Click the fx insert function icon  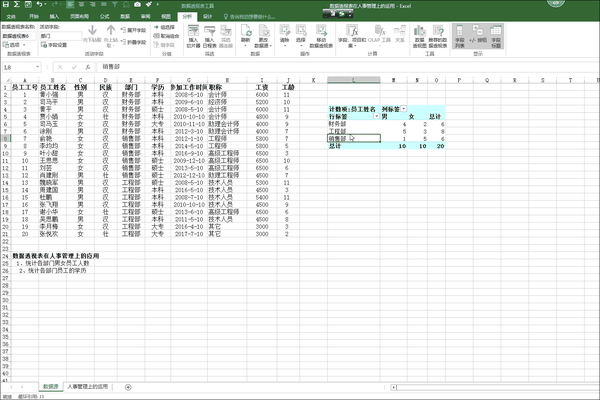88,67
